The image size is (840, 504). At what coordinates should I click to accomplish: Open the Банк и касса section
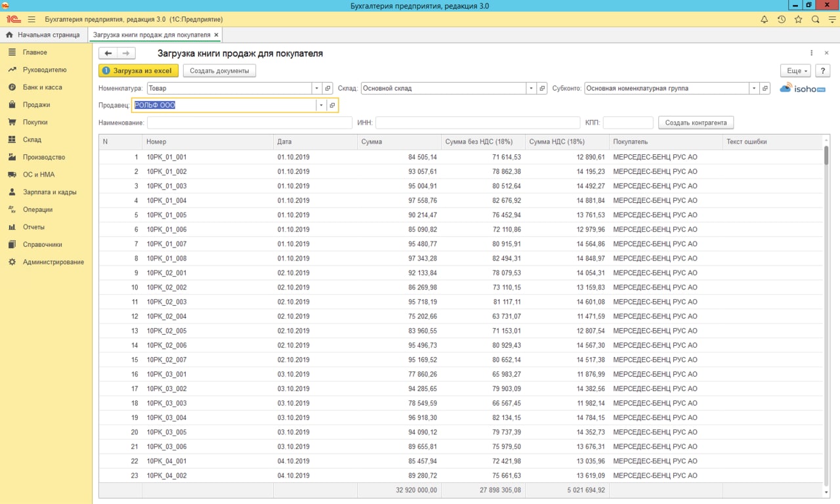click(x=46, y=87)
